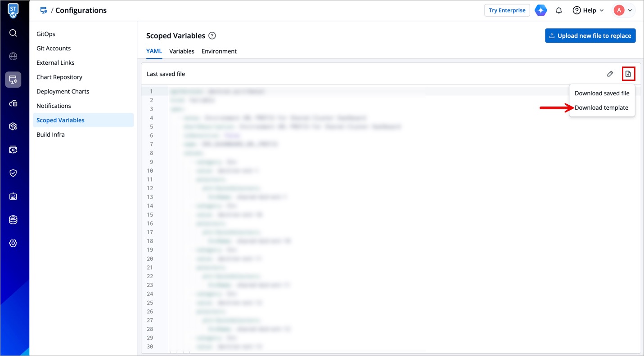Click line 1 in the YAML editor
The image size is (644, 356).
pos(270,92)
